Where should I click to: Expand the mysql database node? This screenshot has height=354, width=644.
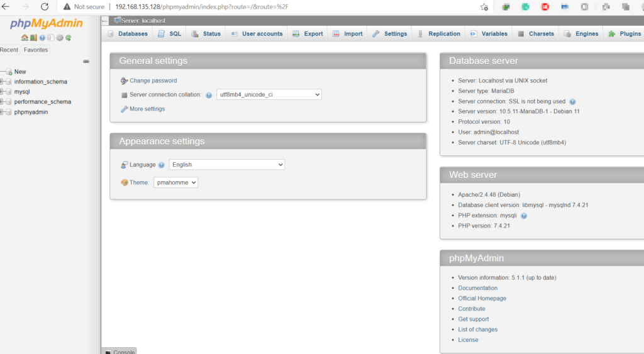click(2, 92)
